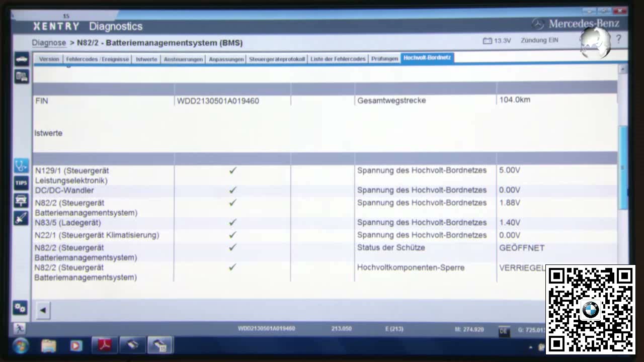Select N82/2 label in Status der Schütze row

click(86, 252)
